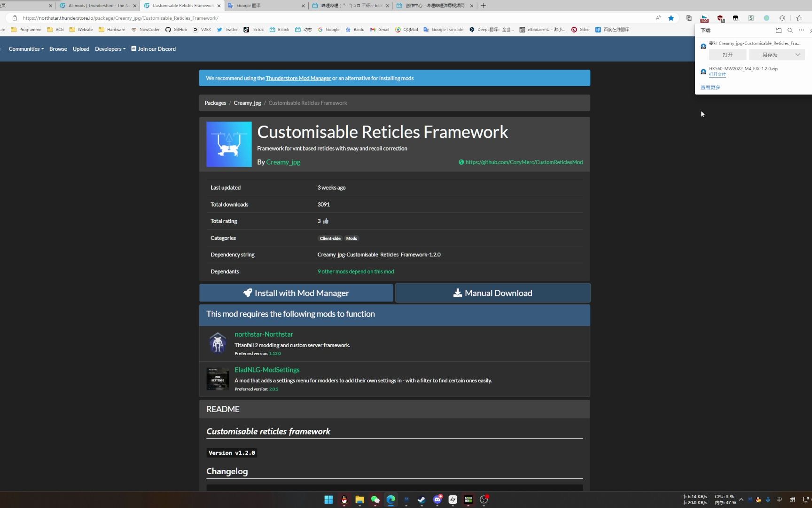Viewport: 812px width, 508px height.
Task: Click the See more downloads link
Action: 710,87
